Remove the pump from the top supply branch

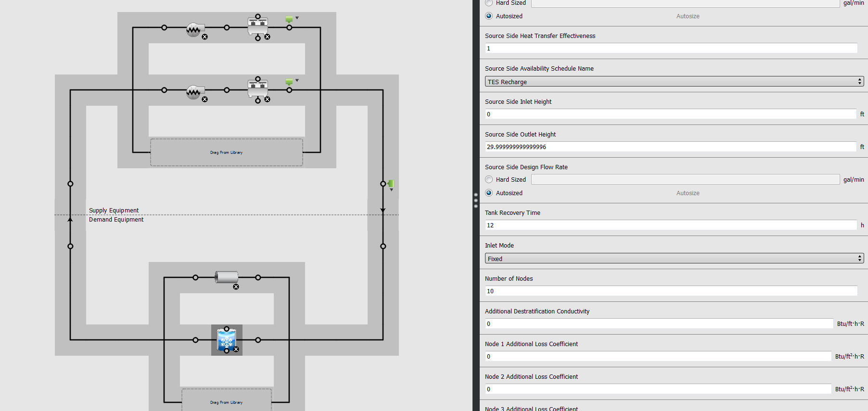[x=204, y=37]
